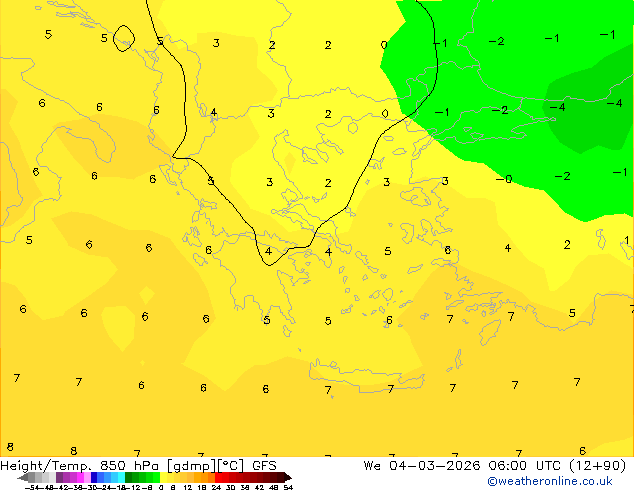This screenshot has height=490, width=634.
Task: Click the dark navy blue swatch in the color scale
Action: [x=94, y=477]
